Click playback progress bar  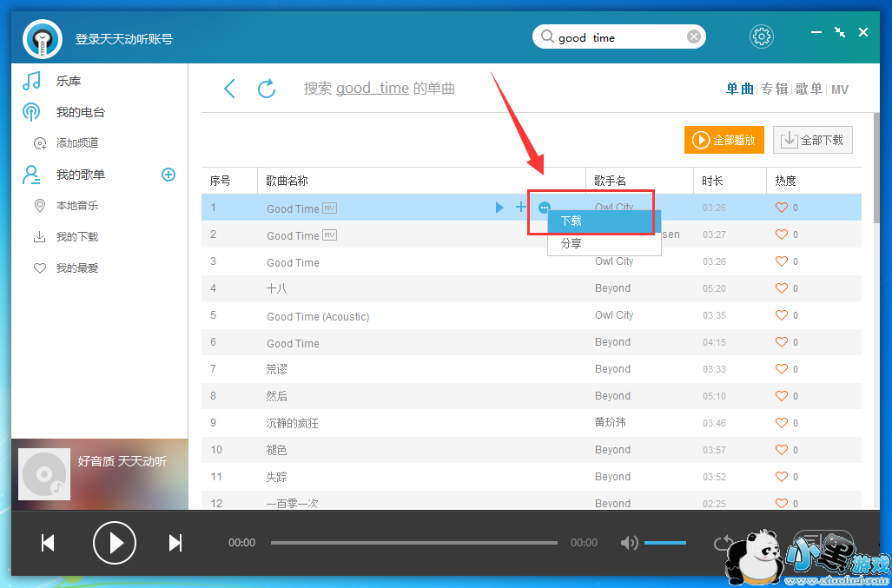coord(414,543)
